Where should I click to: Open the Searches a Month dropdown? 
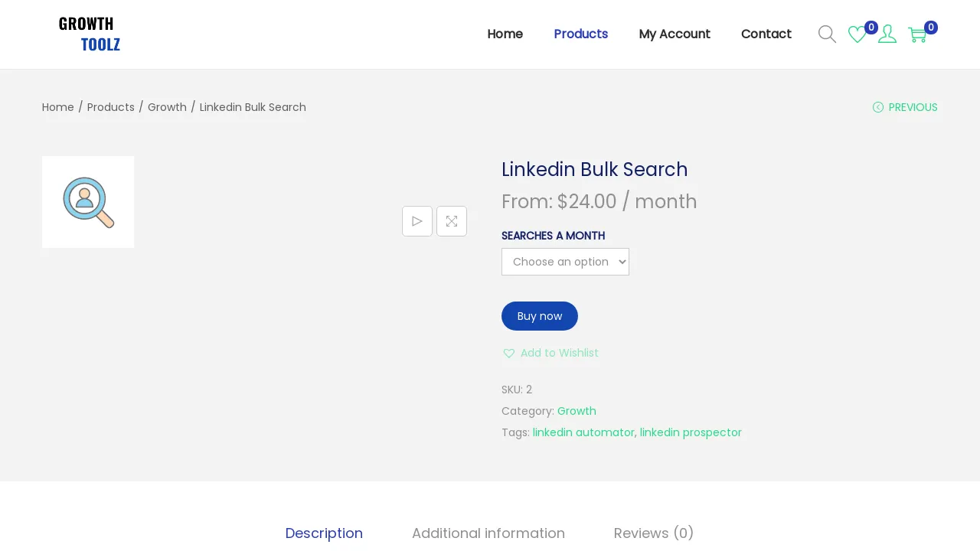click(x=565, y=262)
